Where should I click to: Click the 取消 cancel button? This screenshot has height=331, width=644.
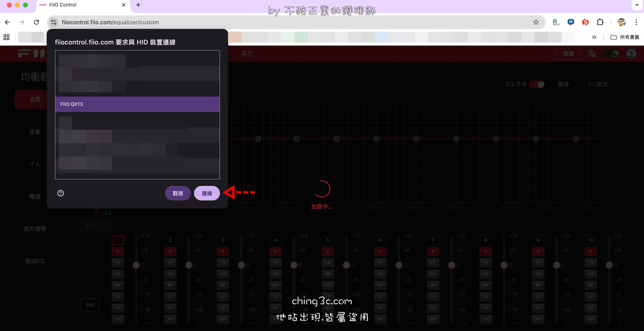[177, 193]
